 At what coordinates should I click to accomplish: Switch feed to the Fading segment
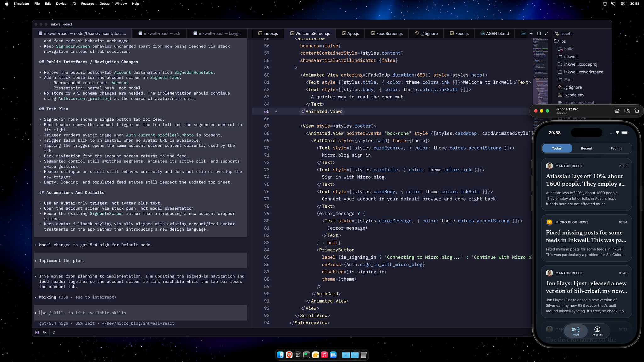coord(616,148)
